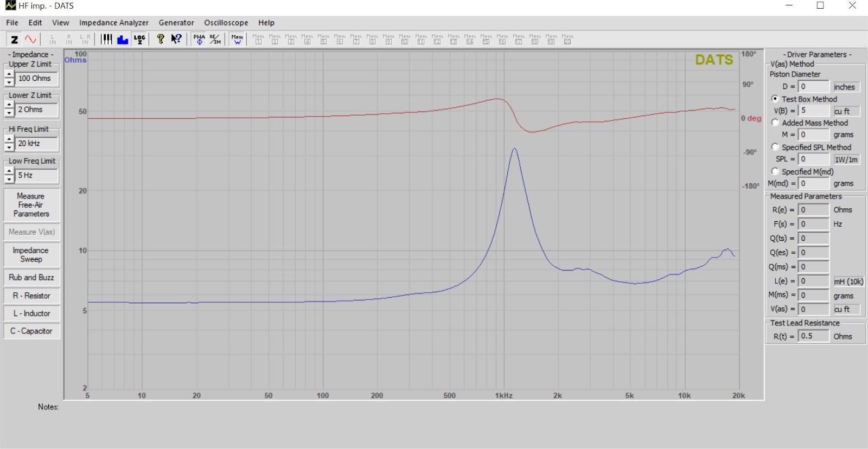This screenshot has width=868, height=449.
Task: Increase the Hi Freq Limit value
Action: click(x=9, y=139)
